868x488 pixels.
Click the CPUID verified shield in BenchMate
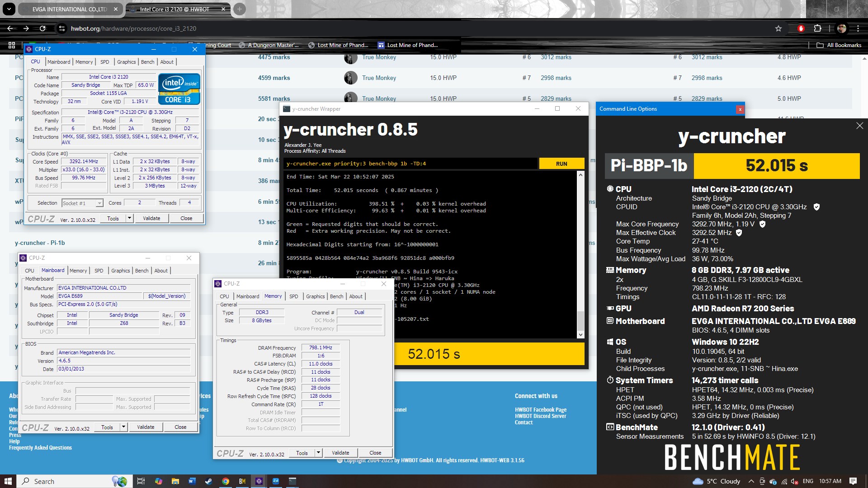[x=816, y=207]
